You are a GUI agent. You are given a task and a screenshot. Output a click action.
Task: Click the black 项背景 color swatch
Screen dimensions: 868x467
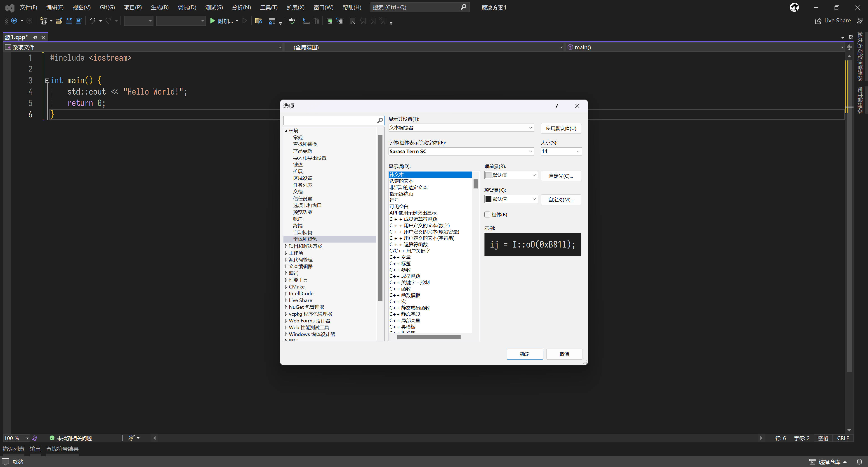[x=488, y=199]
